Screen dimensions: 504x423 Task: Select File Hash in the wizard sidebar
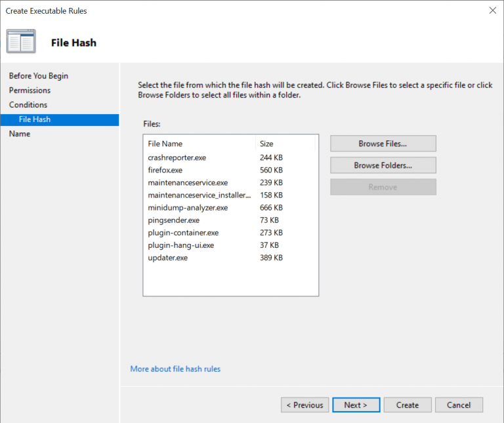pos(35,119)
